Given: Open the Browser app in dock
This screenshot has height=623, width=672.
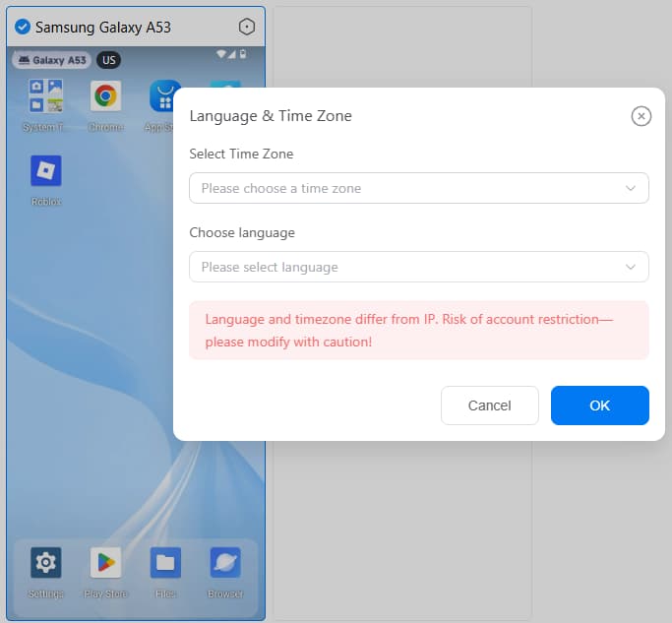Looking at the screenshot, I should click(x=225, y=563).
